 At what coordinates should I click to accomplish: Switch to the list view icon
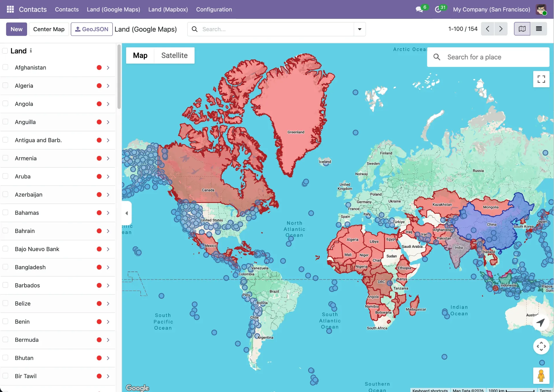[539, 29]
